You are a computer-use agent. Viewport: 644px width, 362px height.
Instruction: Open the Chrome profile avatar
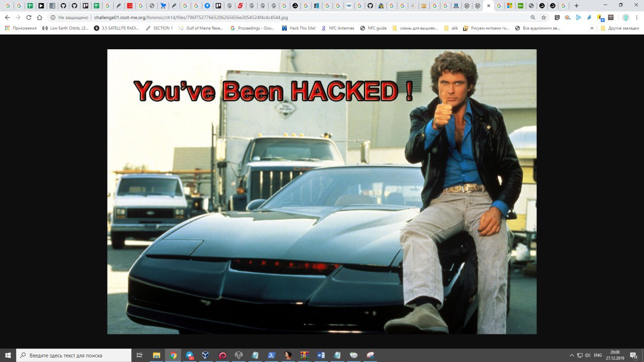coord(625,17)
